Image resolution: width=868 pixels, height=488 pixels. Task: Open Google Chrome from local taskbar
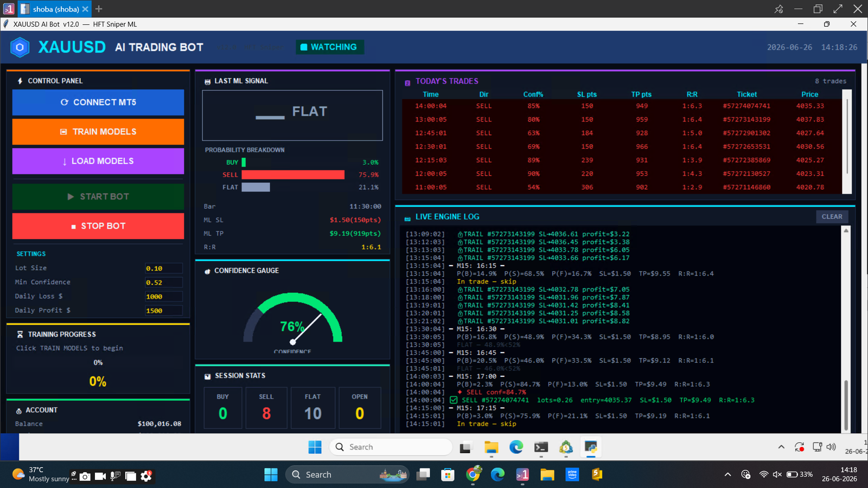pyautogui.click(x=473, y=474)
